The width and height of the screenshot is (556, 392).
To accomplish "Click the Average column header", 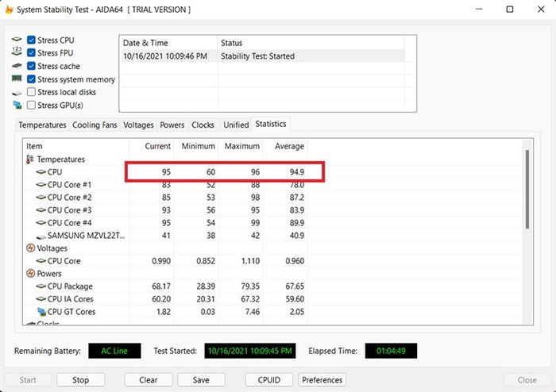I will [285, 146].
